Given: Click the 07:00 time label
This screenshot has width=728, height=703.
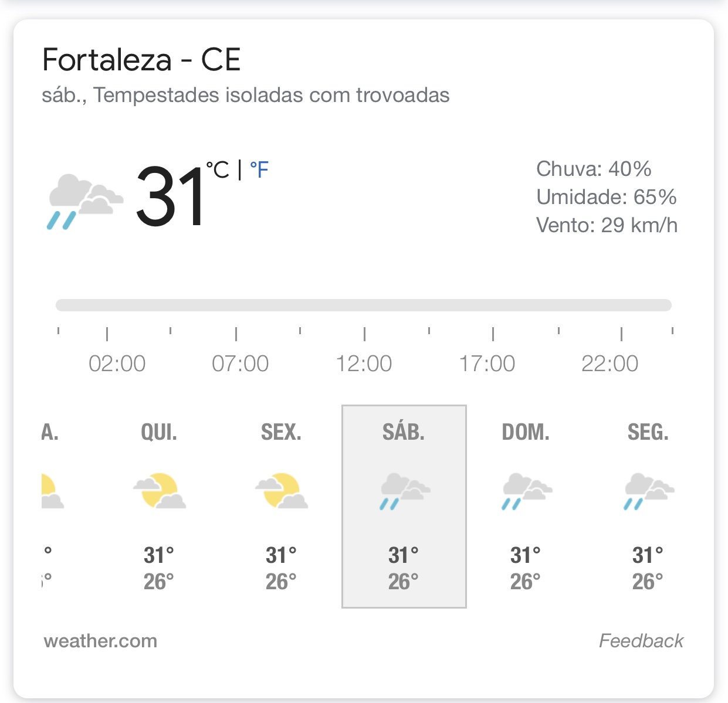Looking at the screenshot, I should pyautogui.click(x=240, y=364).
